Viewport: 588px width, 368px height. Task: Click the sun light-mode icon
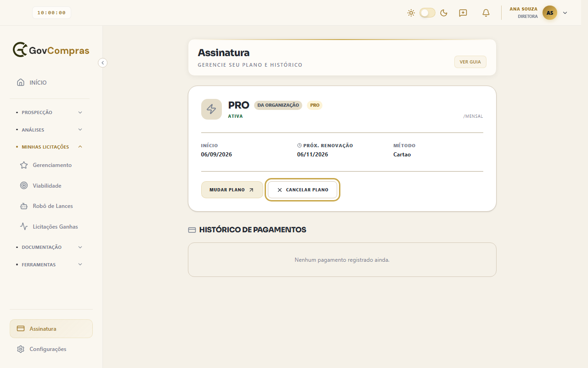click(411, 13)
